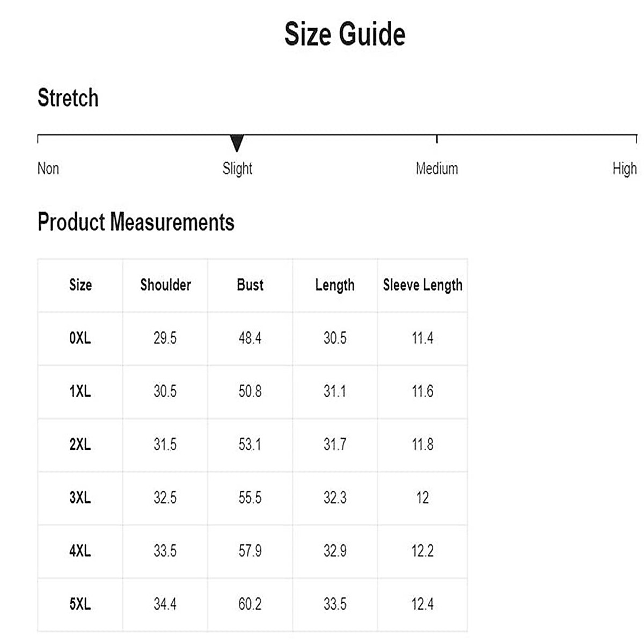
Task: Click the Sleeve Length column header
Action: [422, 285]
